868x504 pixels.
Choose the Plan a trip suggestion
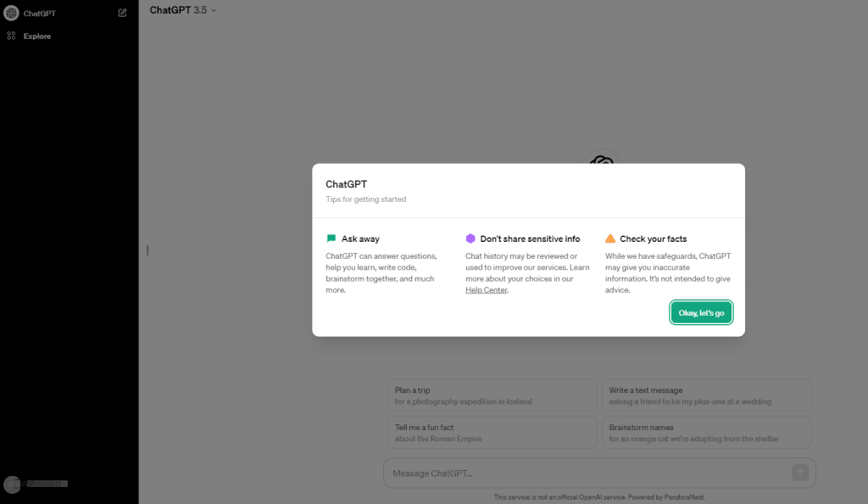tap(492, 395)
